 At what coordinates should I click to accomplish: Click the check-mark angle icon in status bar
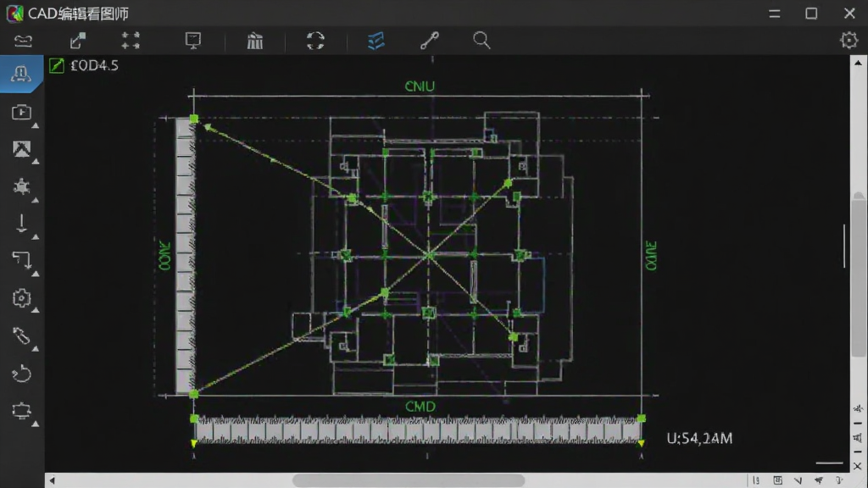(798, 480)
